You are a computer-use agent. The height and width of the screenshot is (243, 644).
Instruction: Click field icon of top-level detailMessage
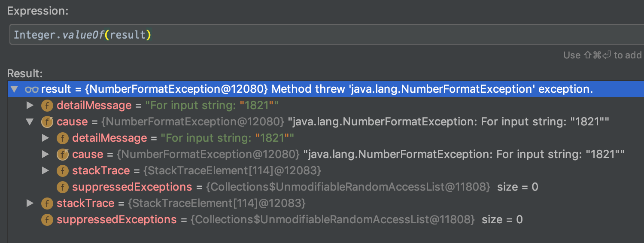[47, 106]
